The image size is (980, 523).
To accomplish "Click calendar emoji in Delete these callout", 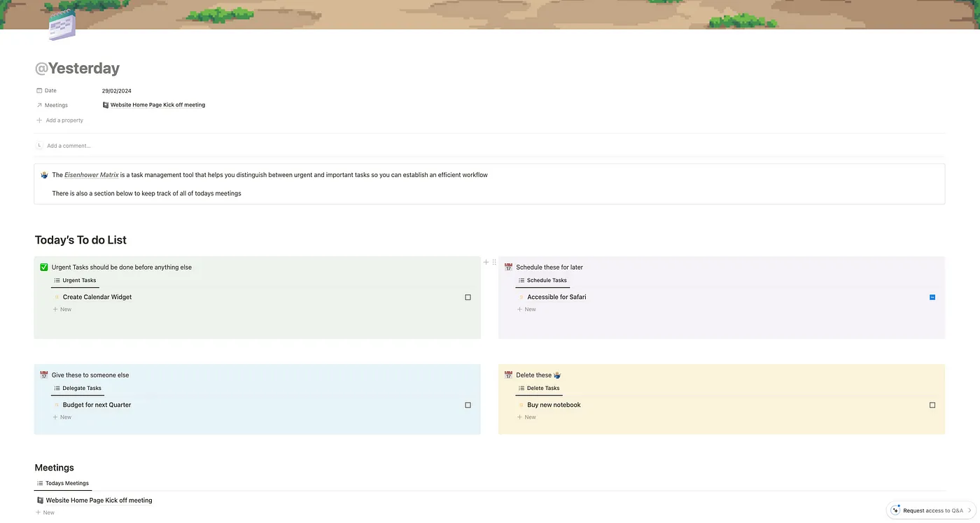I will pos(508,375).
